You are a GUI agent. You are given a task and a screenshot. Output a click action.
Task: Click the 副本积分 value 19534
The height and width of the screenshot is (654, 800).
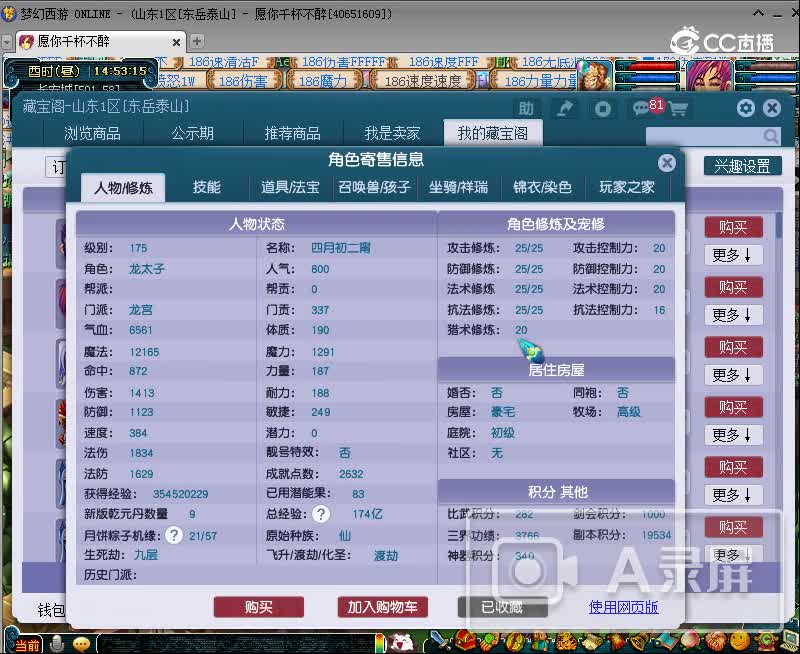656,535
